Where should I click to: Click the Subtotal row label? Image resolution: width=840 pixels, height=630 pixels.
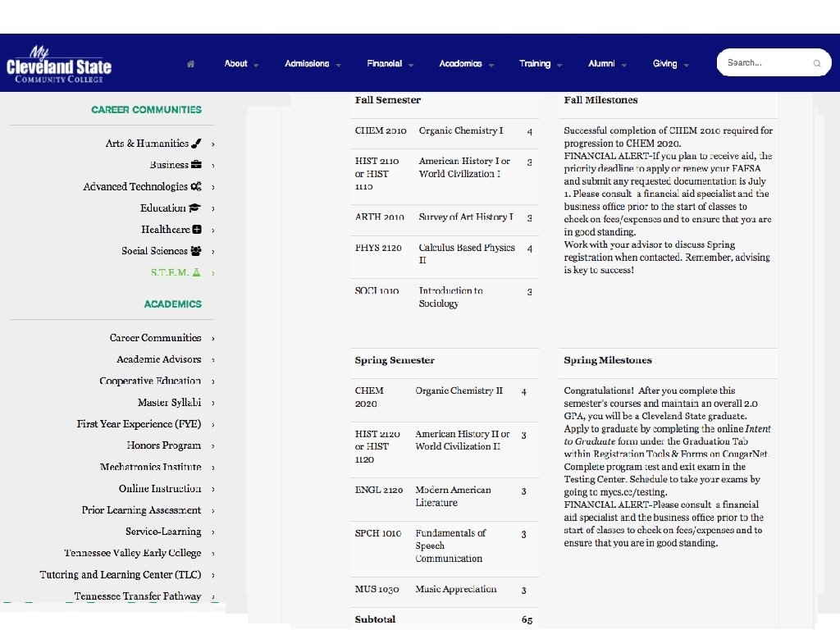pyautogui.click(x=375, y=619)
